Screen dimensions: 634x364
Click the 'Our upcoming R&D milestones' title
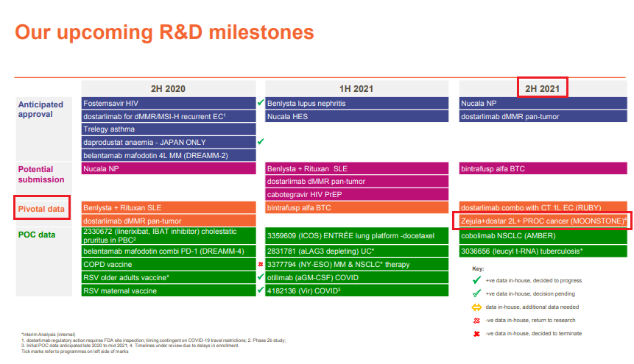click(164, 32)
